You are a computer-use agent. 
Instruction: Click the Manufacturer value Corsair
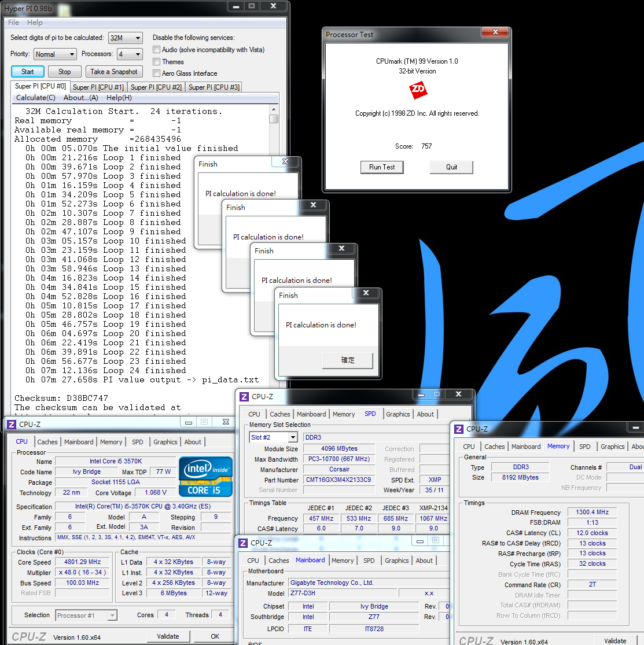click(339, 469)
